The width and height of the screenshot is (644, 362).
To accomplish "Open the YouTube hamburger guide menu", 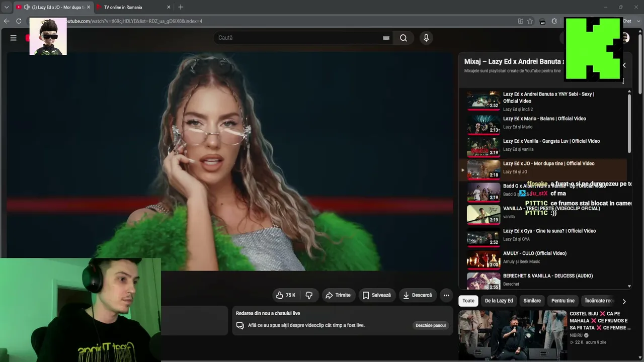I will tap(14, 38).
